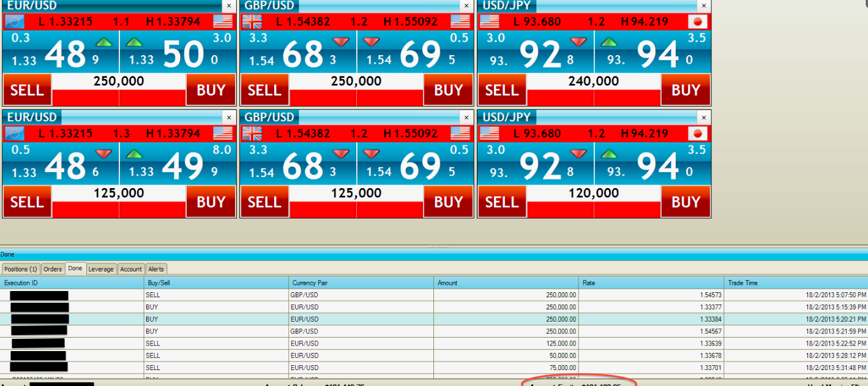This screenshot has height=386, width=868.
Task: Switch to the Orders tab
Action: pyautogui.click(x=53, y=269)
